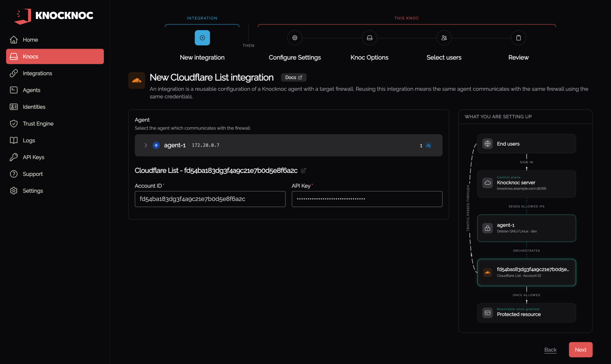The image size is (611, 364).
Task: Click the 172.20.0.7 IP address text
Action: 205,145
